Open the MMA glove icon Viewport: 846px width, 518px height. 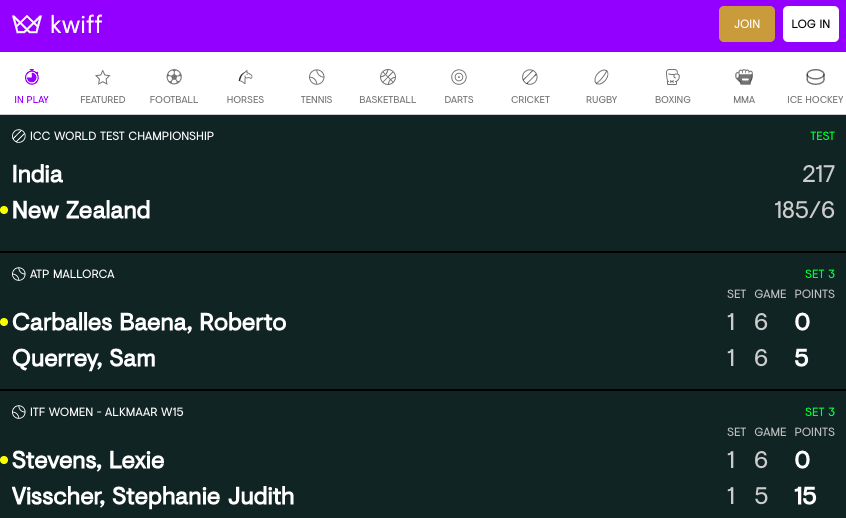click(744, 77)
